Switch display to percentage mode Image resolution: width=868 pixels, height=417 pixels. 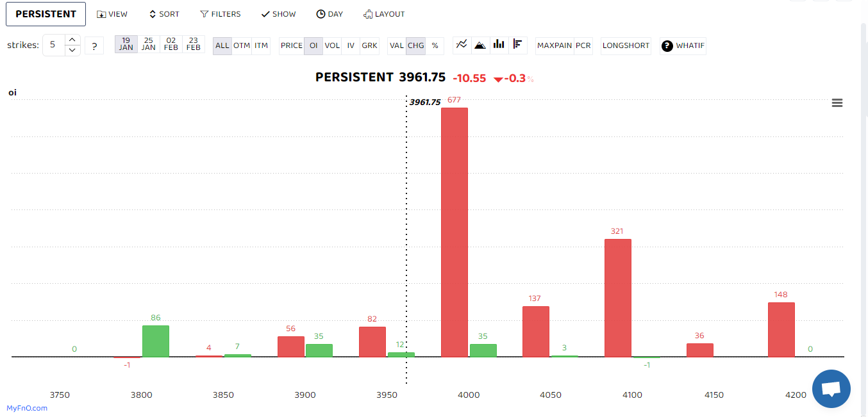tap(435, 45)
